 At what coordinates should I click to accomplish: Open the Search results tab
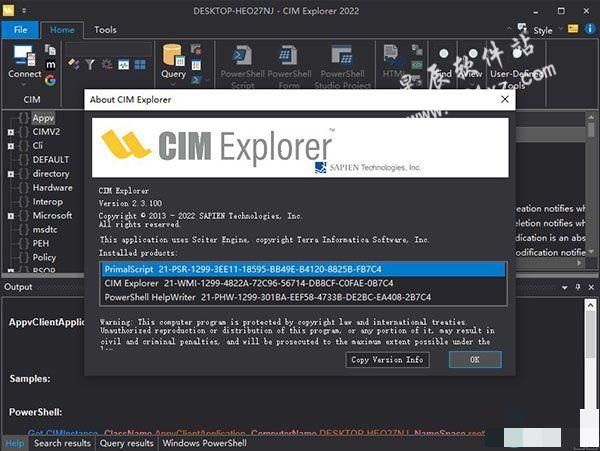point(62,443)
